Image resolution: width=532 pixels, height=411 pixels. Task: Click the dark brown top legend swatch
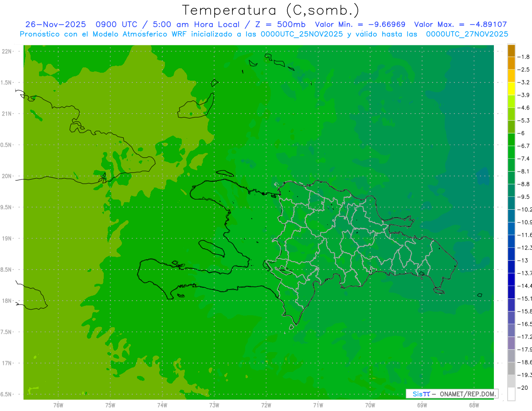point(511,51)
